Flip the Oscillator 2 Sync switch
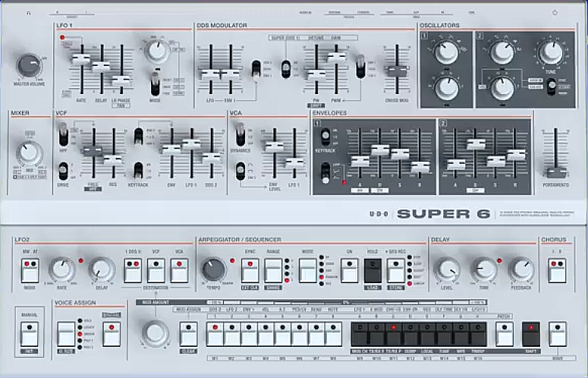The image size is (588, 378). click(552, 87)
